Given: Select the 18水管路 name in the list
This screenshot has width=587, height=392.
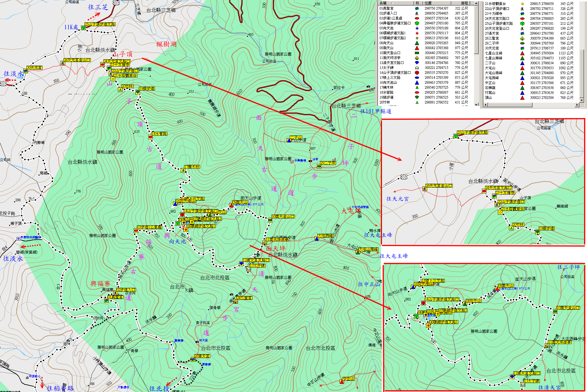Looking at the screenshot, I should [x=386, y=92].
